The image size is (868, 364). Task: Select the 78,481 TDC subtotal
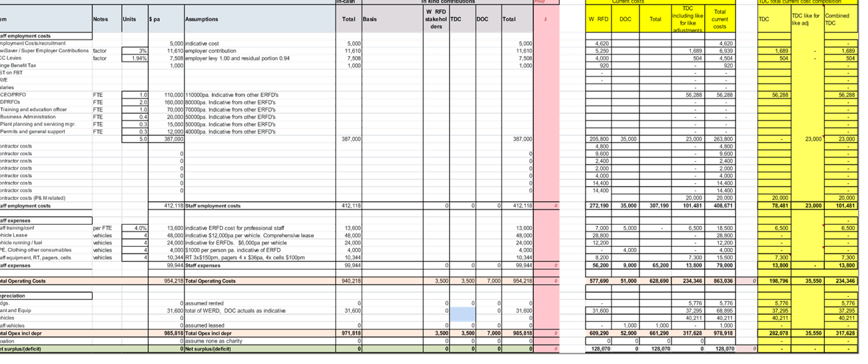click(x=774, y=206)
